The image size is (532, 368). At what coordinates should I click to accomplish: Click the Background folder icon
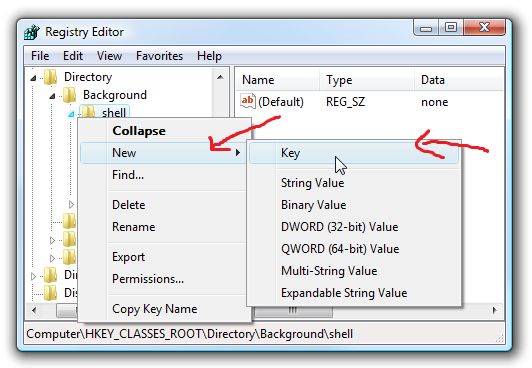tap(70, 95)
